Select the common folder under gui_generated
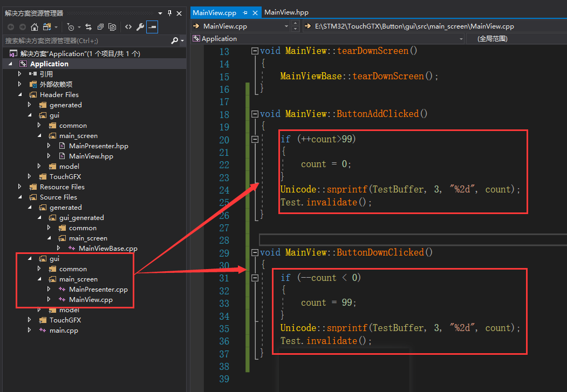Image resolution: width=567 pixels, height=392 pixels. (x=83, y=228)
